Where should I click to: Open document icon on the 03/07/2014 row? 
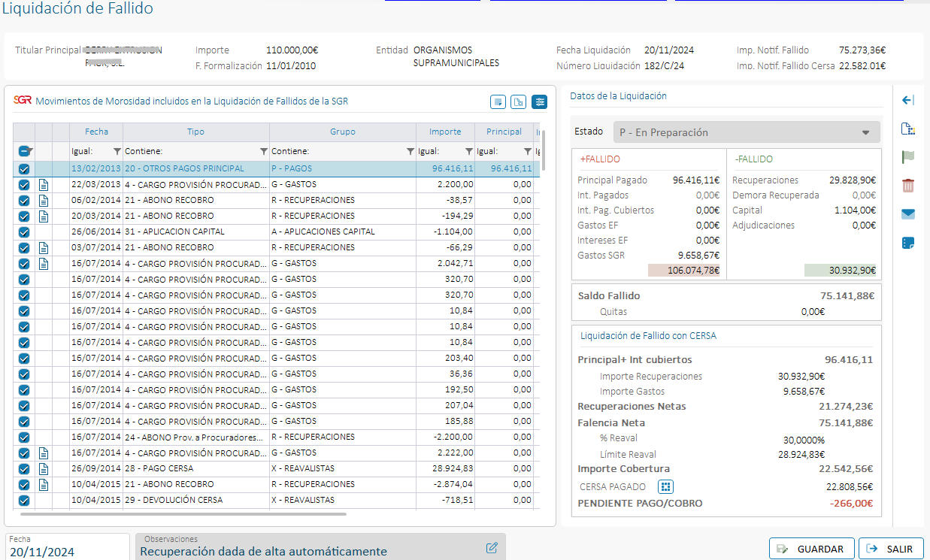pyautogui.click(x=43, y=247)
